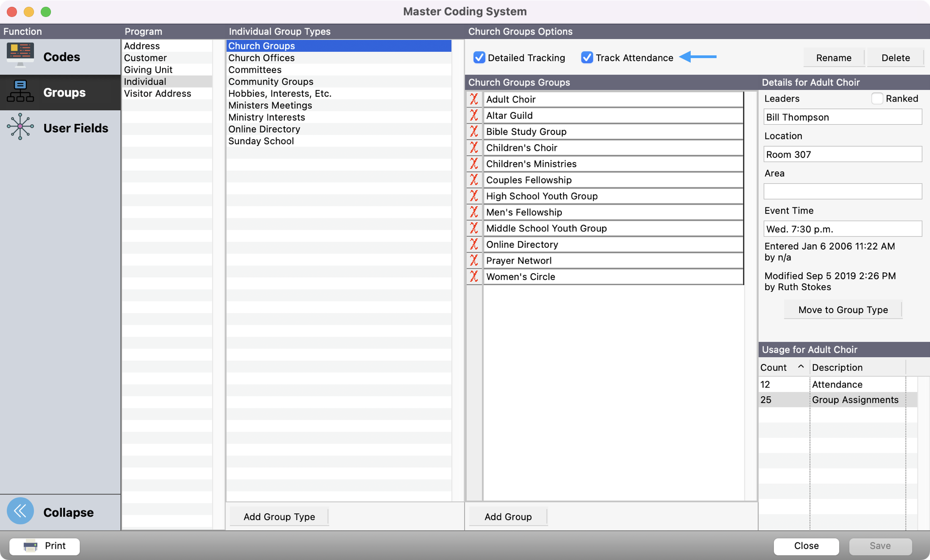Viewport: 930px width, 560px height.
Task: Click Move to Group Type
Action: (x=842, y=309)
